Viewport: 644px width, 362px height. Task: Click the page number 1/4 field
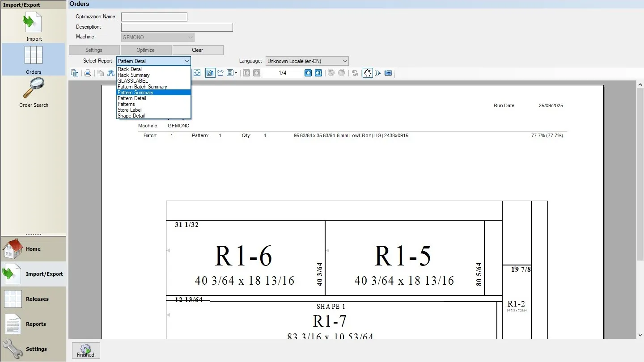pyautogui.click(x=283, y=73)
